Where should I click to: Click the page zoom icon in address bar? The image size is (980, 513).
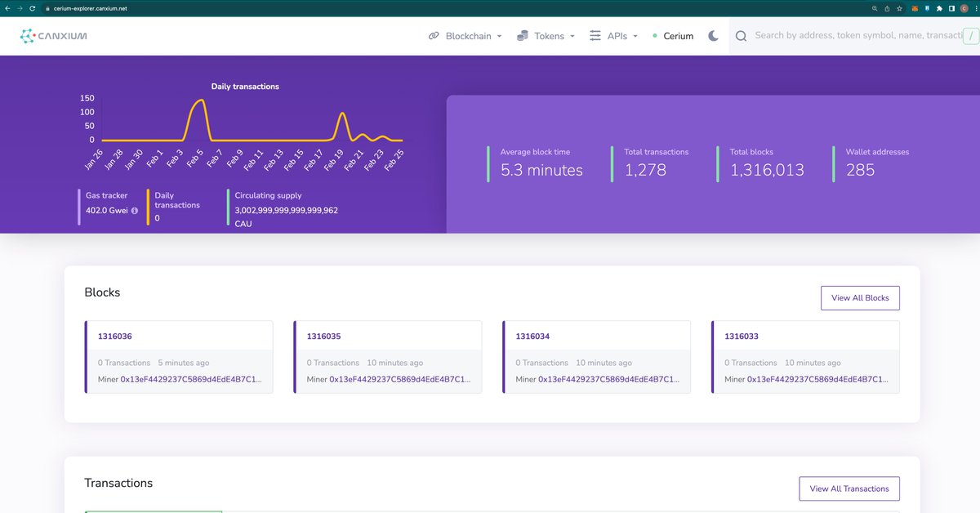pyautogui.click(x=875, y=7)
